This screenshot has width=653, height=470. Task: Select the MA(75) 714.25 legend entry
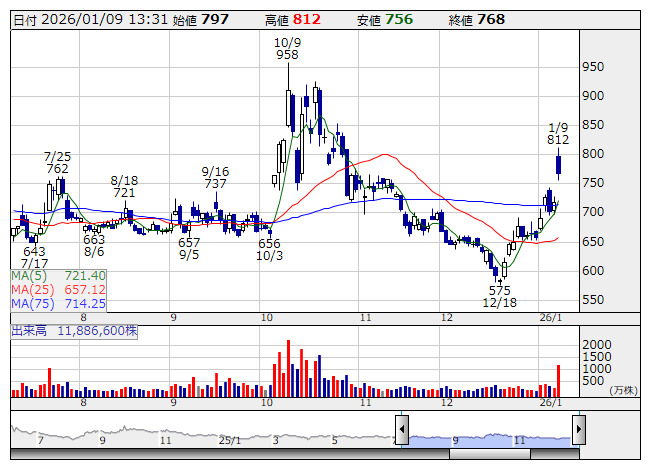[x=58, y=303]
